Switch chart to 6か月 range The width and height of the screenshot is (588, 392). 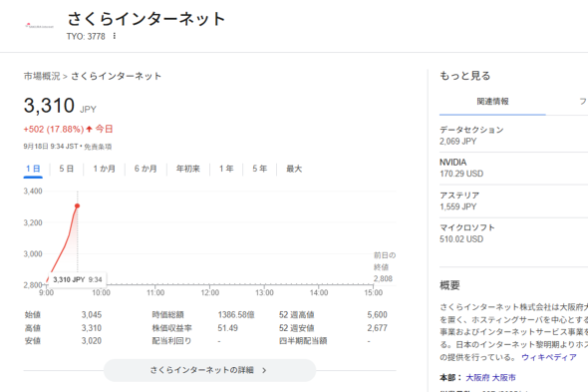[x=146, y=169]
